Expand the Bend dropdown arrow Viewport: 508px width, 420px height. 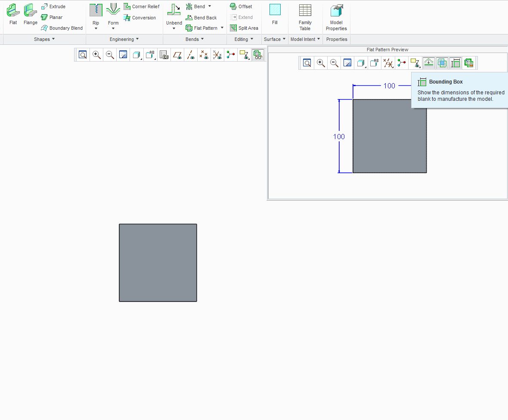pos(210,6)
